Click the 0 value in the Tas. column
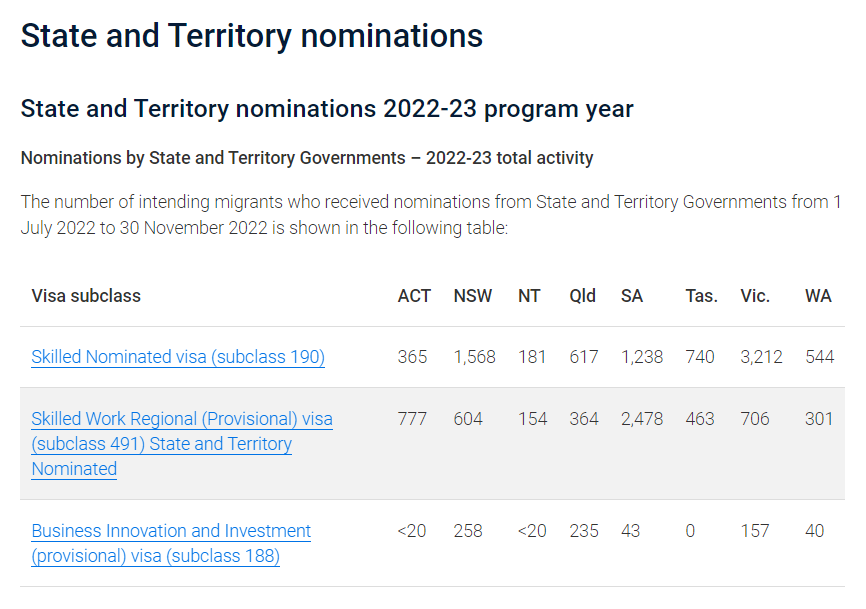The height and width of the screenshot is (609, 866). point(690,531)
